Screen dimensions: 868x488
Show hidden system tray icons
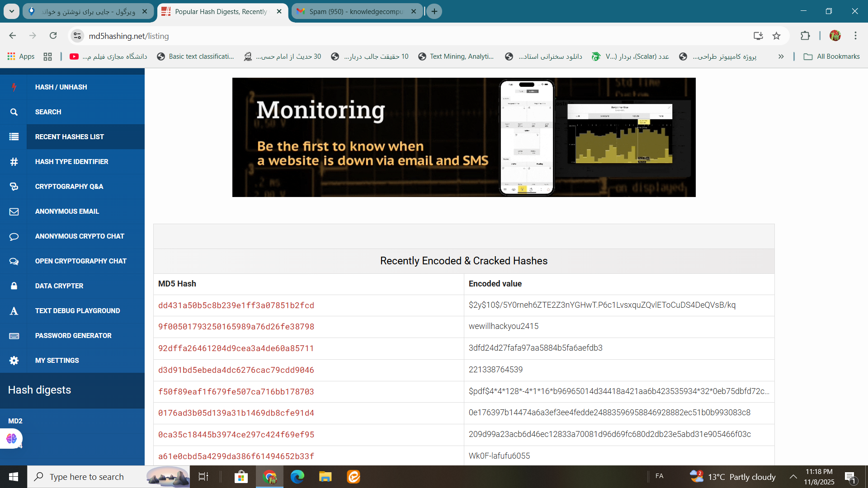(793, 477)
